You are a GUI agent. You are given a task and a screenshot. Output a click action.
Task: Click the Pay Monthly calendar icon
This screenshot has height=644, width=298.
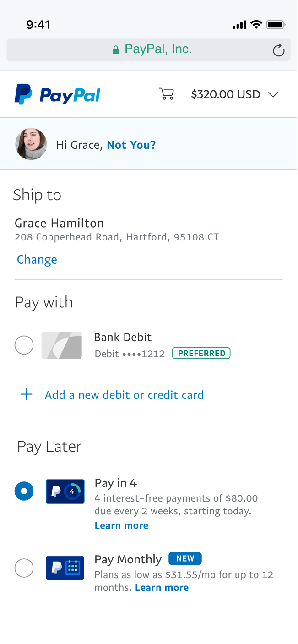65,568
